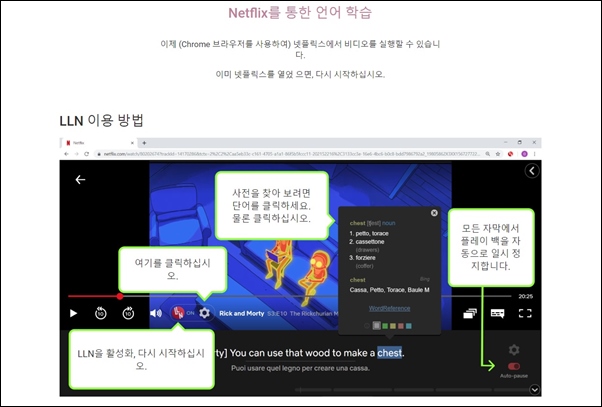Click definition 3. forziere
This screenshot has height=407, width=602.
pos(362,258)
